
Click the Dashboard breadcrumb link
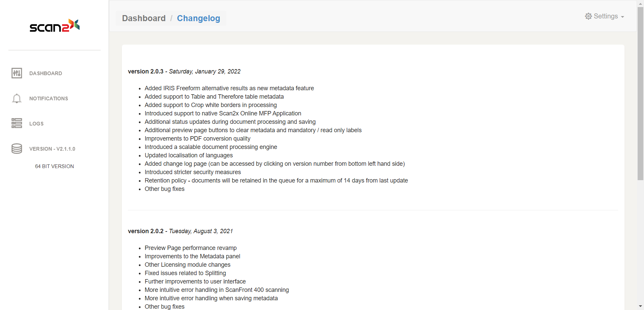point(144,18)
